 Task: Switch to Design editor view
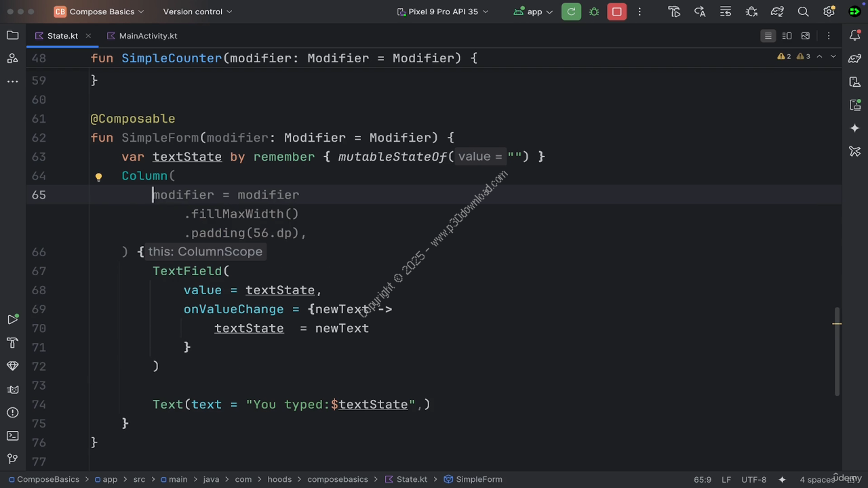[806, 36]
